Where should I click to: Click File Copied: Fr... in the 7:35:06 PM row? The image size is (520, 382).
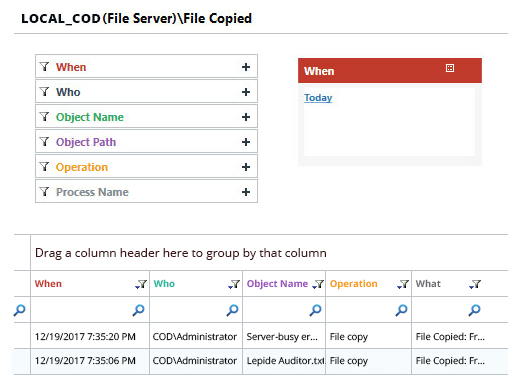tap(450, 361)
